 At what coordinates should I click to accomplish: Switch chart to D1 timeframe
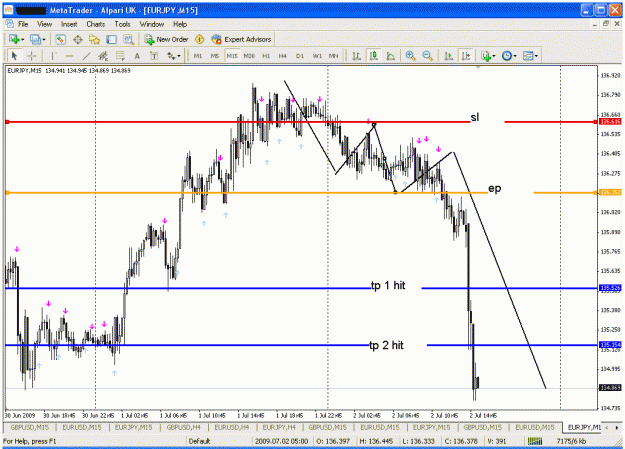(300, 56)
